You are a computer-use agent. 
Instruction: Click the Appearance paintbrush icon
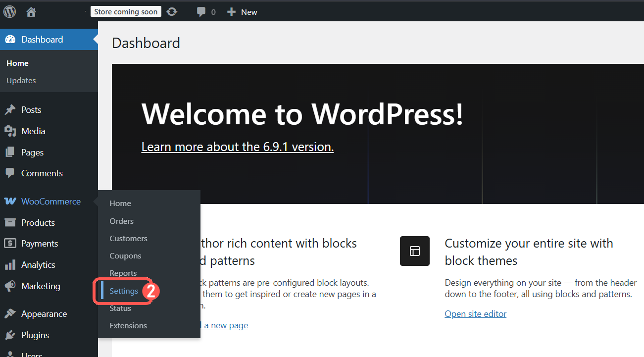tap(10, 314)
